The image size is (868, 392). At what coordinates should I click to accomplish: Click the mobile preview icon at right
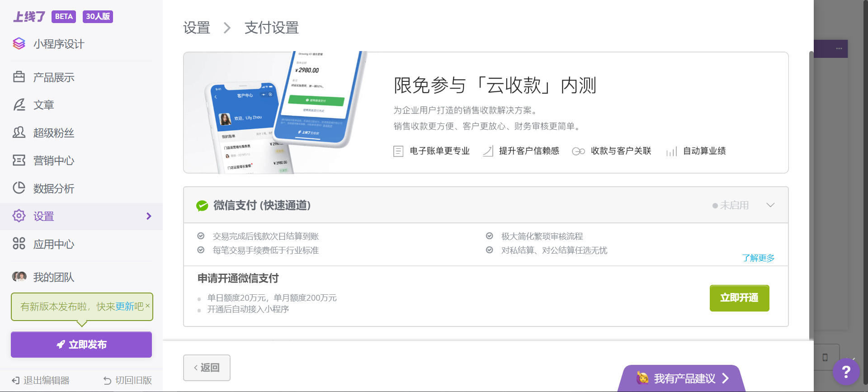825,358
